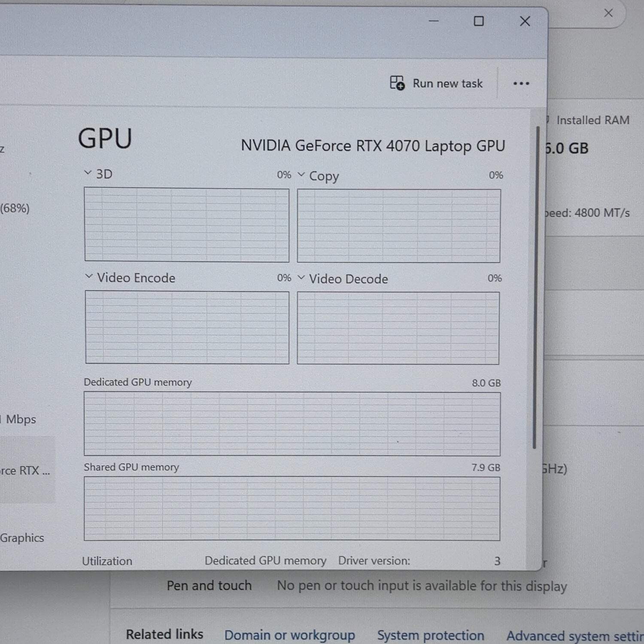
Task: Open the three-dot more options menu
Action: [x=521, y=83]
